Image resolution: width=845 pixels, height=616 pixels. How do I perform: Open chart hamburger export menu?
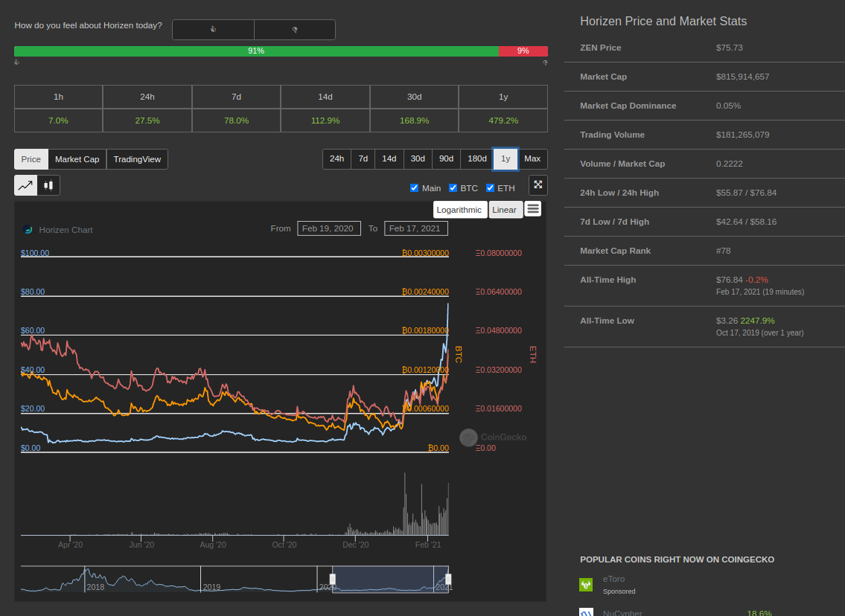(x=533, y=208)
